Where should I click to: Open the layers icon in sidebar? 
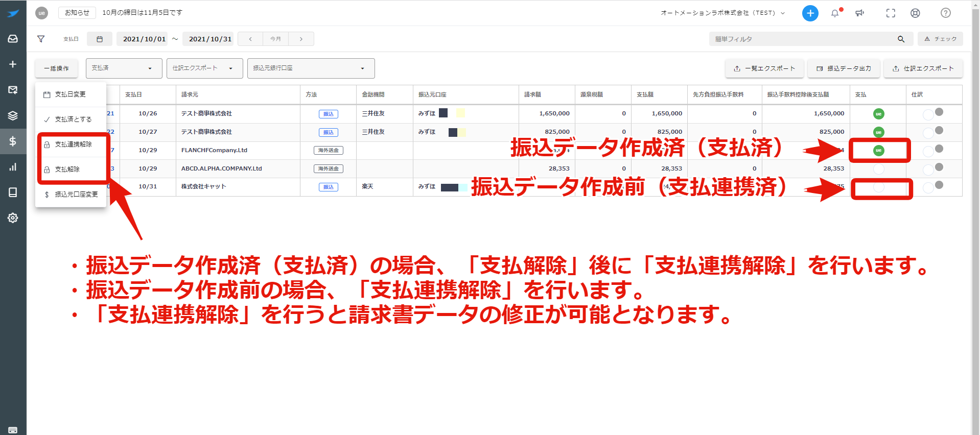pos(13,115)
